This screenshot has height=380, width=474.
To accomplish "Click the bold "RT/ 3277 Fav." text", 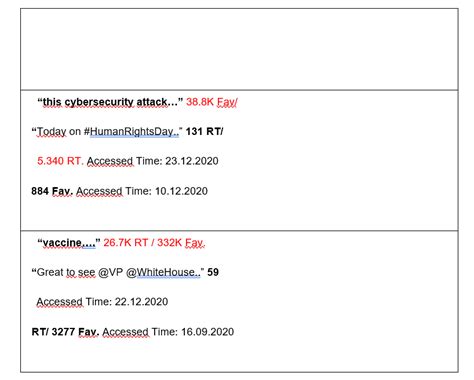I will (x=65, y=332).
